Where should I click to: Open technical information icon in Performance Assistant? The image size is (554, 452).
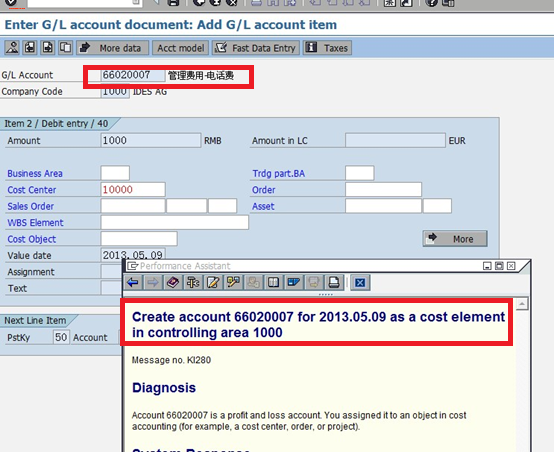click(x=193, y=282)
